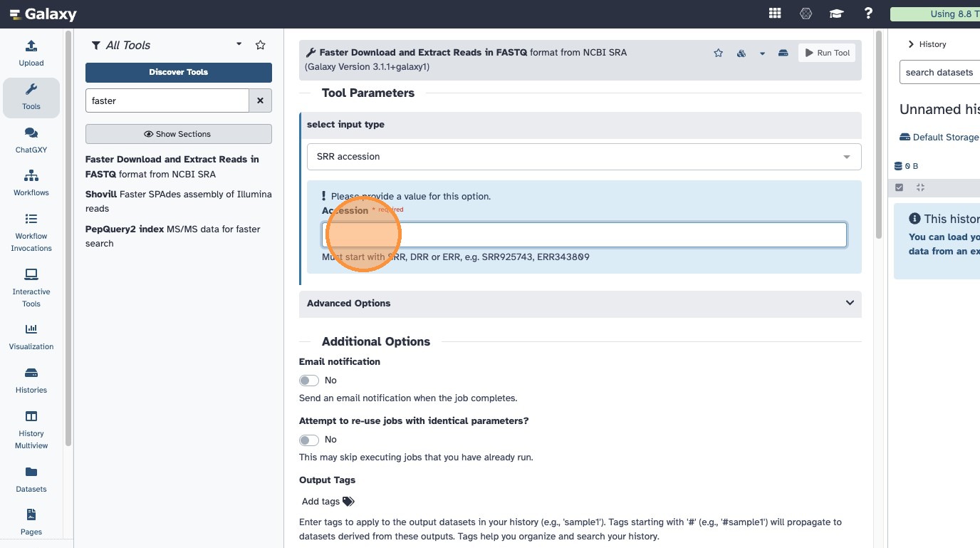The width and height of the screenshot is (980, 548).
Task: Open the Shovill assembly tool
Action: click(179, 202)
